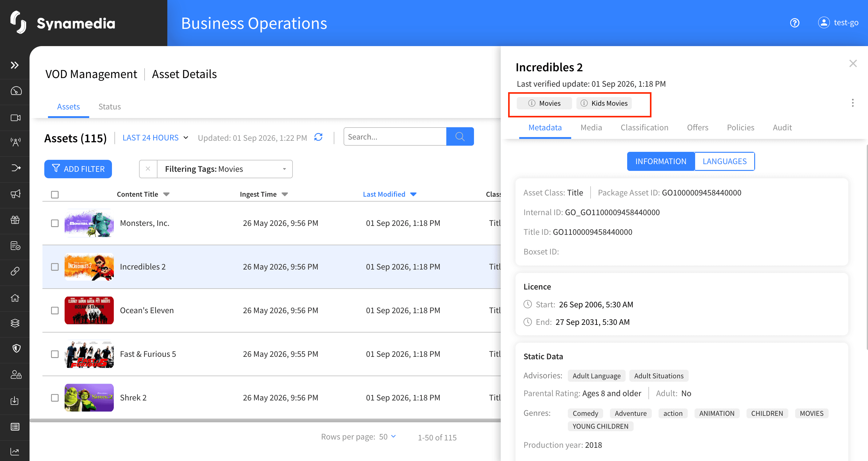Sort by Content Title column arrow
Screen dimensions: 868x461
[166, 194]
